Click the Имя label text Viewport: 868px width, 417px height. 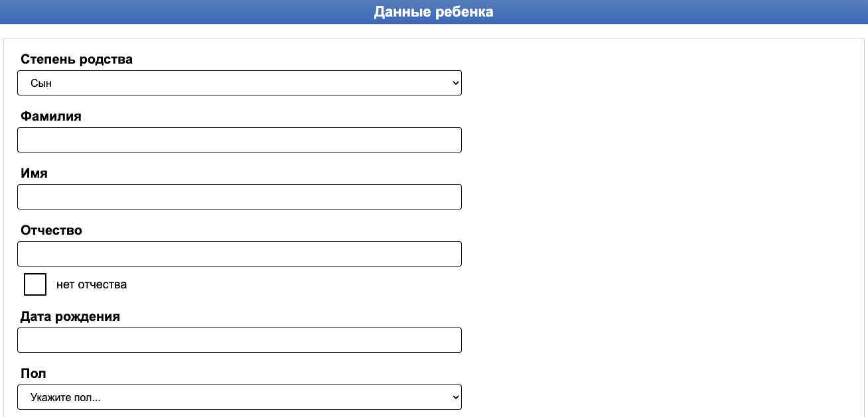pyautogui.click(x=34, y=173)
